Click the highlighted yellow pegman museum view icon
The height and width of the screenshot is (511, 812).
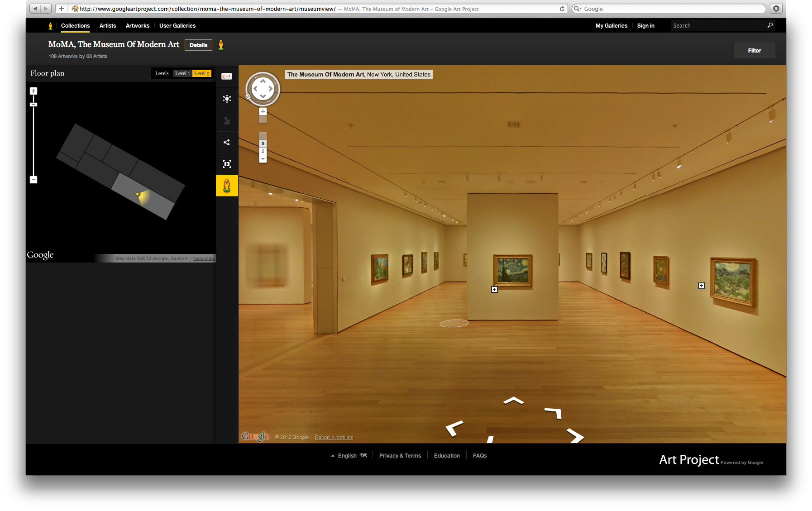[x=227, y=186]
